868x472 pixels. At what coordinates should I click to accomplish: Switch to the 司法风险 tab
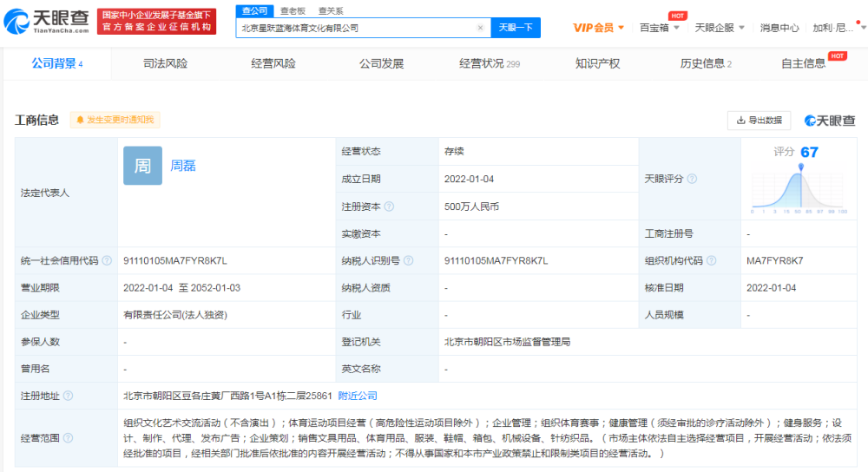165,63
